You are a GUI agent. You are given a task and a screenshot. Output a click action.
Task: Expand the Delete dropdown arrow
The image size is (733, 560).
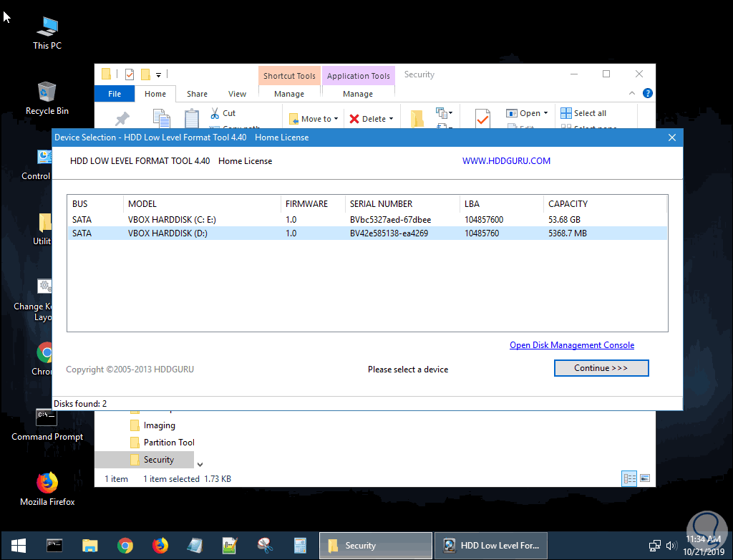click(x=392, y=119)
